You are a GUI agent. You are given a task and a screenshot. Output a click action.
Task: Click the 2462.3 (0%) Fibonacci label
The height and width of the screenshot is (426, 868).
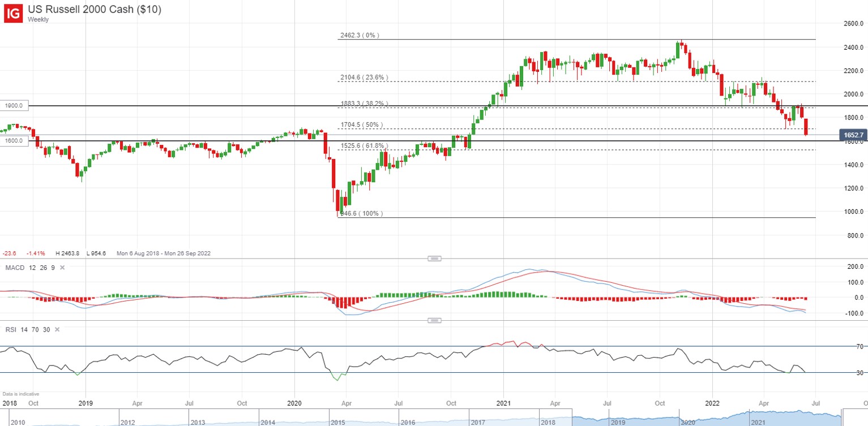pyautogui.click(x=360, y=35)
